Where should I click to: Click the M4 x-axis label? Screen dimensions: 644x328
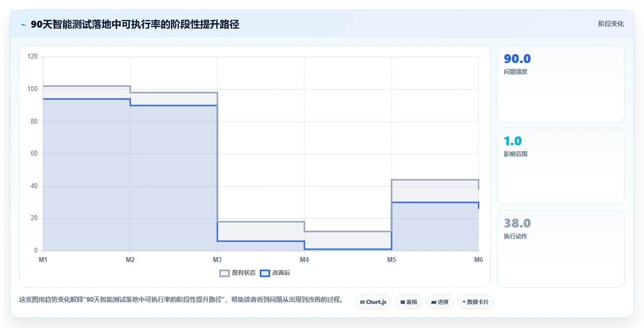click(304, 260)
